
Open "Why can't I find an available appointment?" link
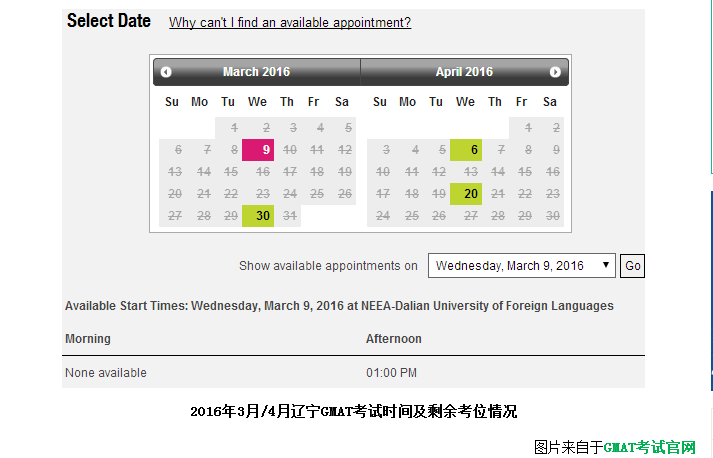click(290, 22)
